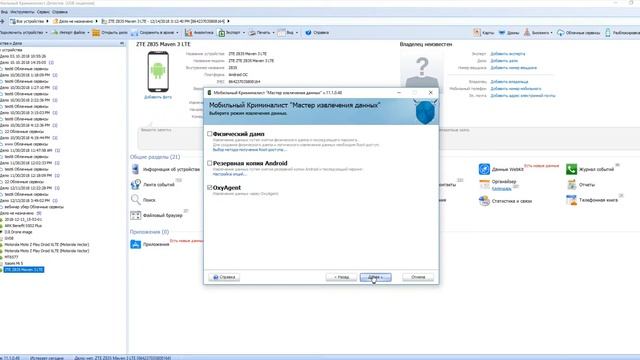The width and height of the screenshot is (640, 360).
Task: Open the Экспорт dropdown arrow
Action: tap(244, 33)
